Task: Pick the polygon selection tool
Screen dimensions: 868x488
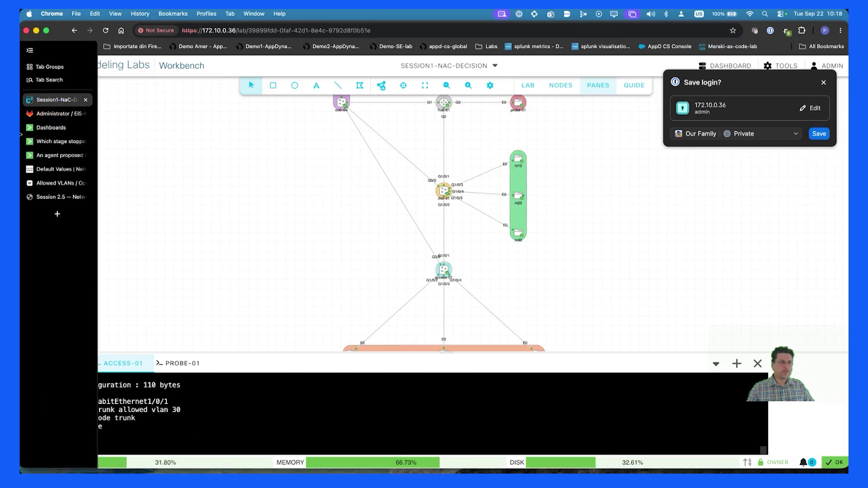Action: (360, 85)
